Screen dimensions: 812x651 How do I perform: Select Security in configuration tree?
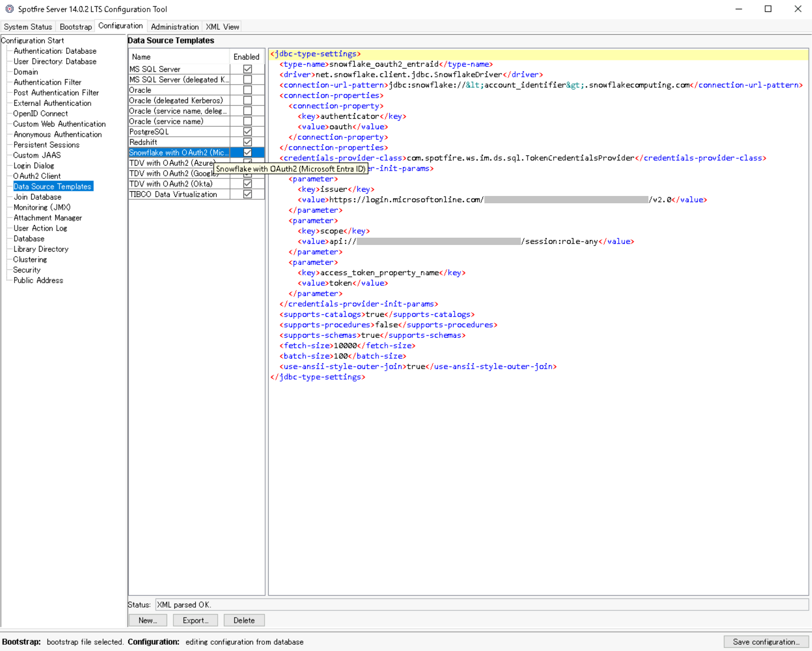[x=27, y=270]
